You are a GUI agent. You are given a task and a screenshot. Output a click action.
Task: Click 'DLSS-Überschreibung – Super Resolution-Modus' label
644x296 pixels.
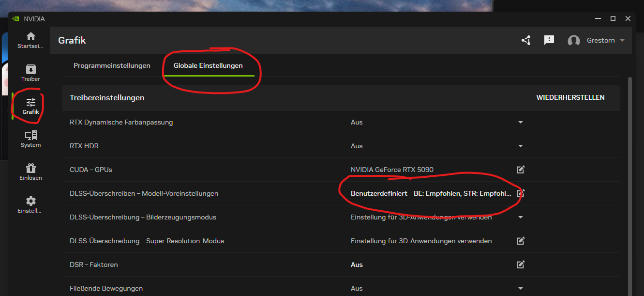[x=147, y=241]
